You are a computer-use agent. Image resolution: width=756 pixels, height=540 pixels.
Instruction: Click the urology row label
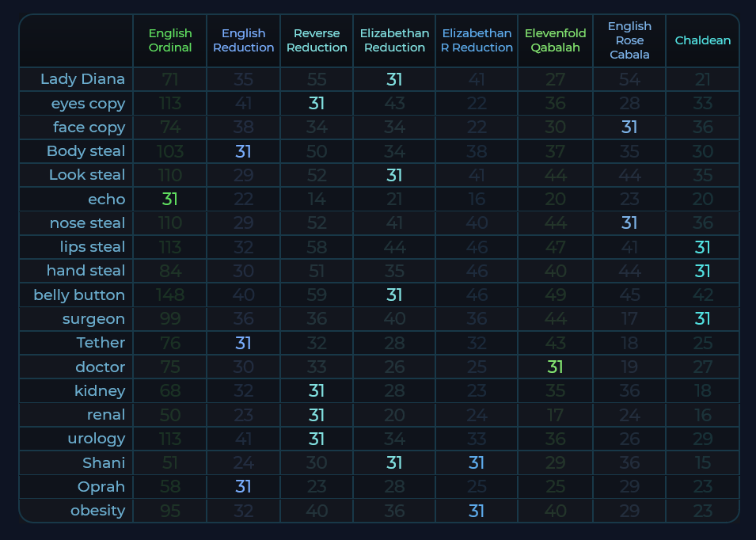click(x=96, y=439)
